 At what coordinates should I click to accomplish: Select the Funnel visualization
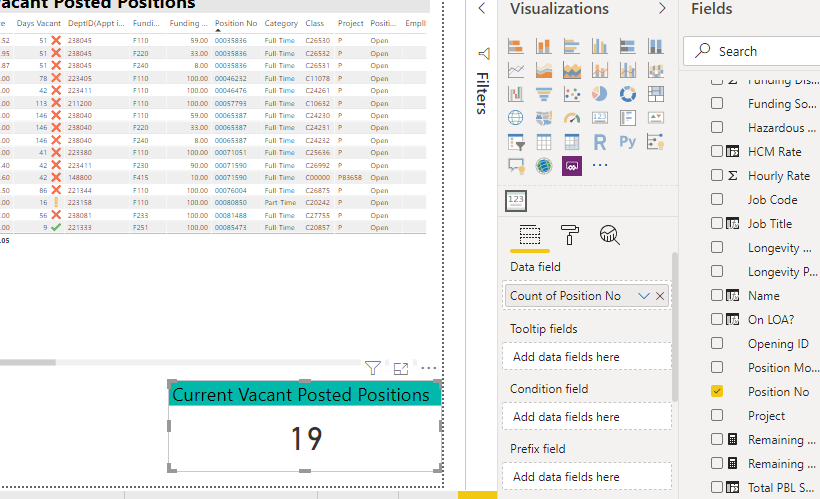[x=544, y=94]
